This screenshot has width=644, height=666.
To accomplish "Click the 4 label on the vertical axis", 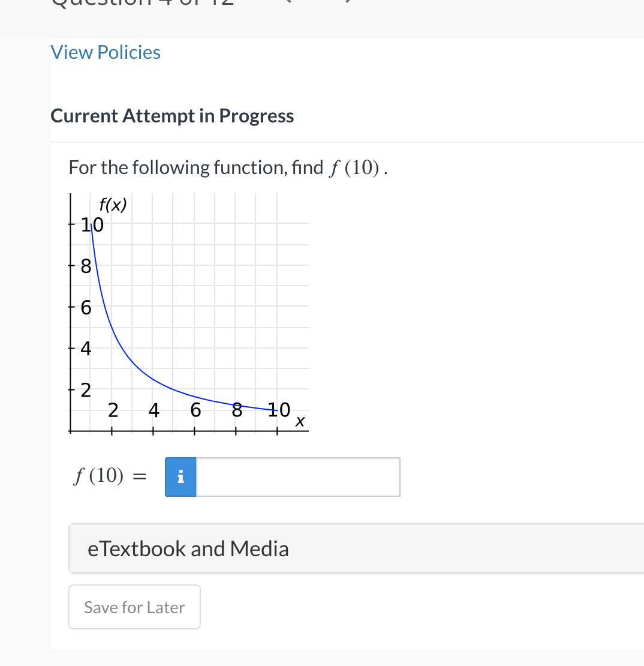I will coord(86,348).
